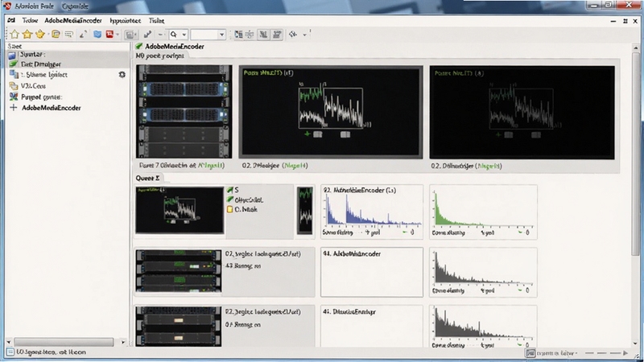Click the Home icon in the toolbar

[x=14, y=35]
